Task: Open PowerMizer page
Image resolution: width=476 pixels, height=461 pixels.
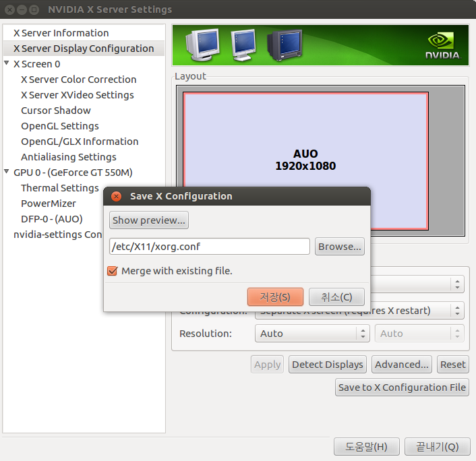Action: 49,204
